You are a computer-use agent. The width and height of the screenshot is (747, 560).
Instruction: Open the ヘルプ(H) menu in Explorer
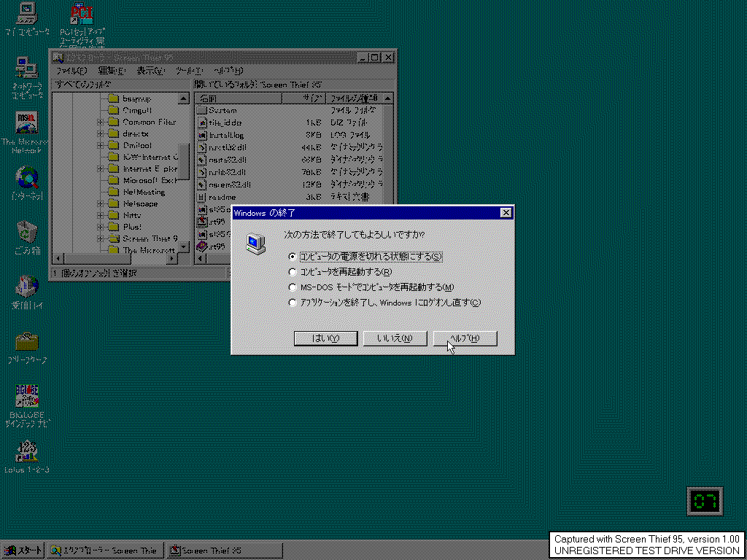(x=228, y=71)
